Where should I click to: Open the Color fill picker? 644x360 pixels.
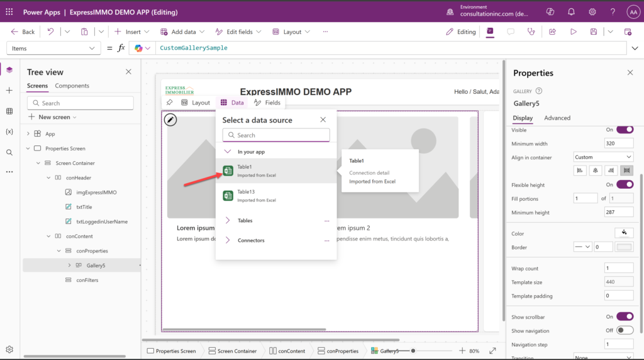(x=624, y=233)
